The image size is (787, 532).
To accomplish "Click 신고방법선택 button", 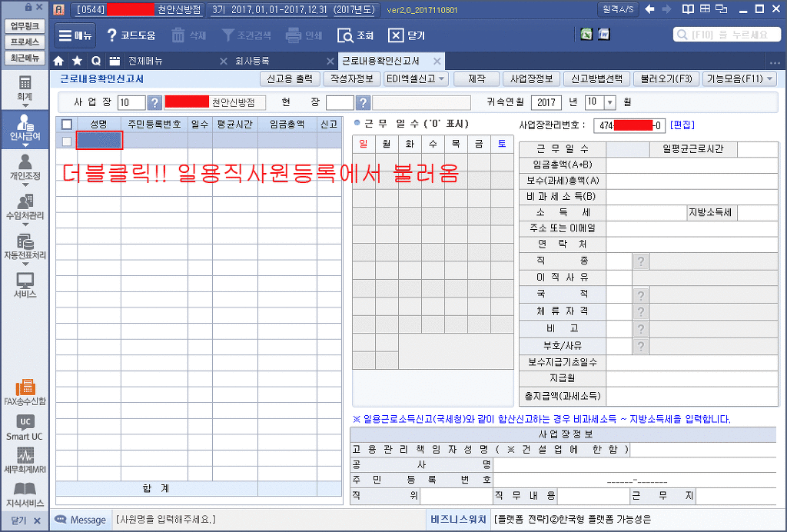I will click(x=596, y=78).
